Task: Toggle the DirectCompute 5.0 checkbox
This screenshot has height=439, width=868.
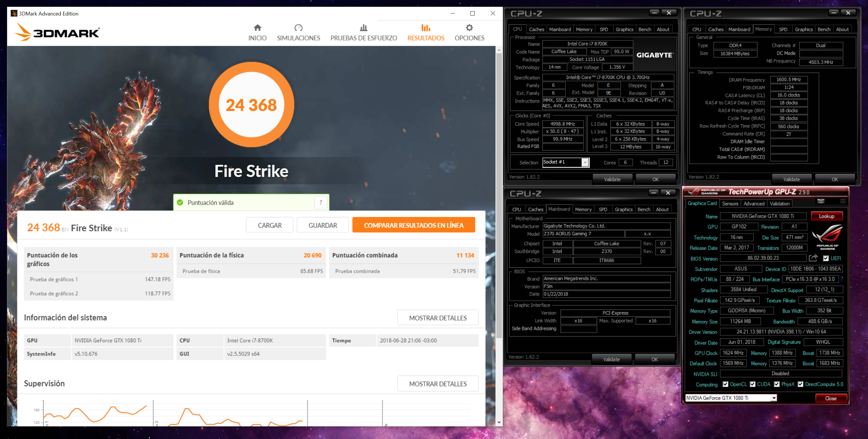Action: pos(800,384)
